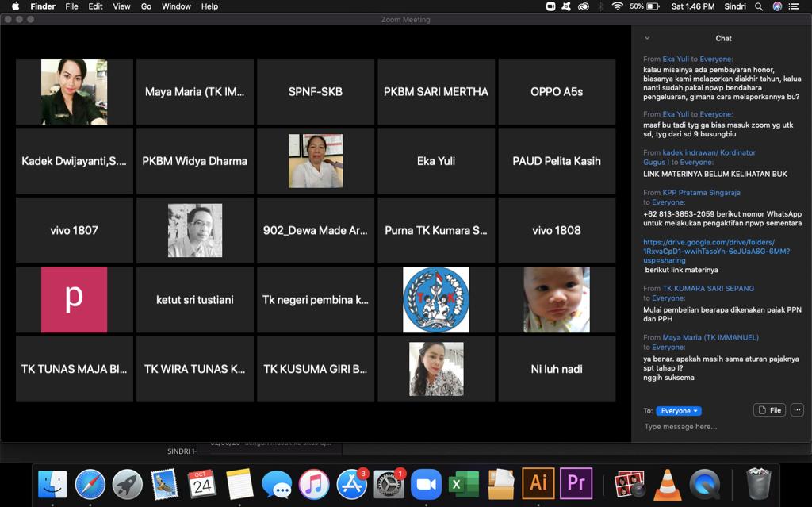Launch Adobe Illustrator from the dock
812x507 pixels.
coord(538,483)
